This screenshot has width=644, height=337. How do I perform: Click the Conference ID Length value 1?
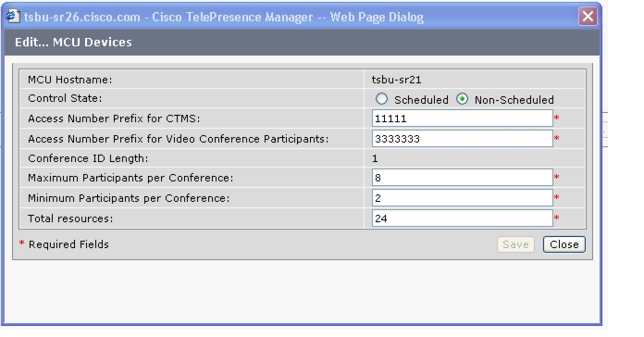pos(375,158)
